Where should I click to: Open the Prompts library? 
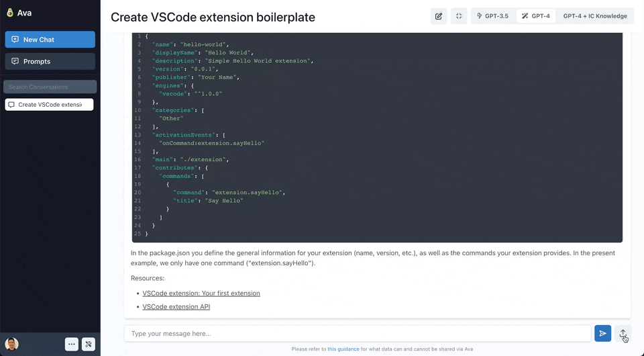pyautogui.click(x=50, y=61)
